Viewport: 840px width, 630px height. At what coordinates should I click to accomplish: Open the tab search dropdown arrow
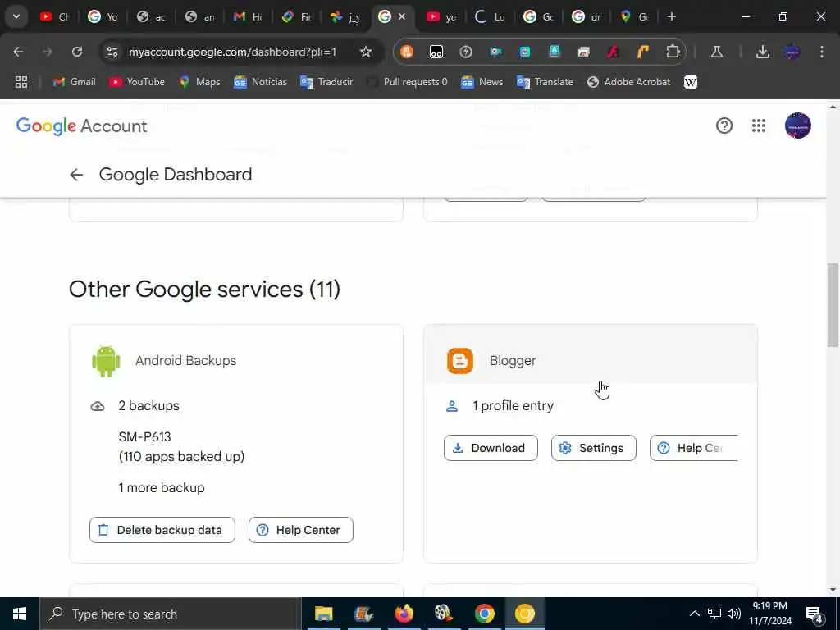click(16, 16)
